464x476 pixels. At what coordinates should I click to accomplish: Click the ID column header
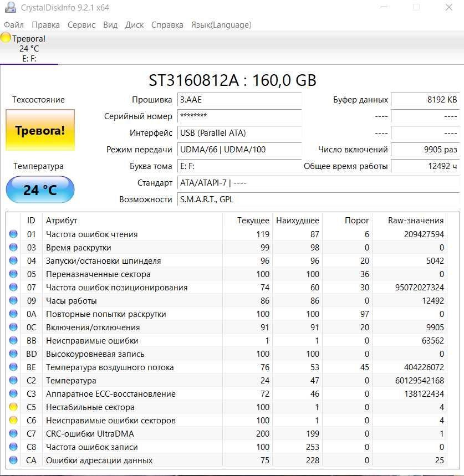click(31, 221)
